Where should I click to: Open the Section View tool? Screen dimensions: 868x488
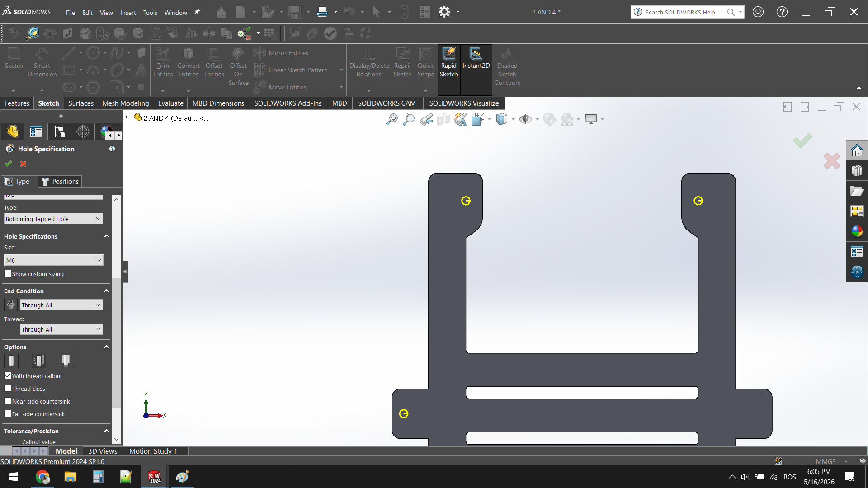pyautogui.click(x=443, y=119)
